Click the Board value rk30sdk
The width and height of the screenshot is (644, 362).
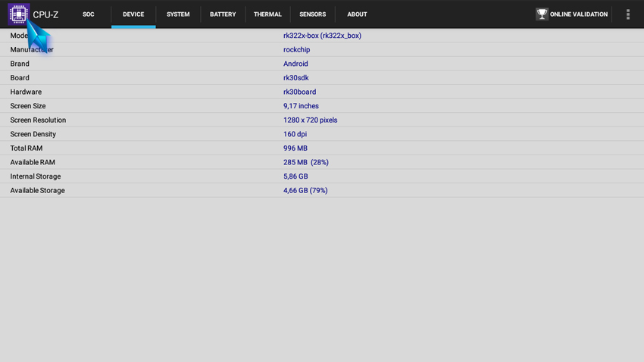(296, 78)
